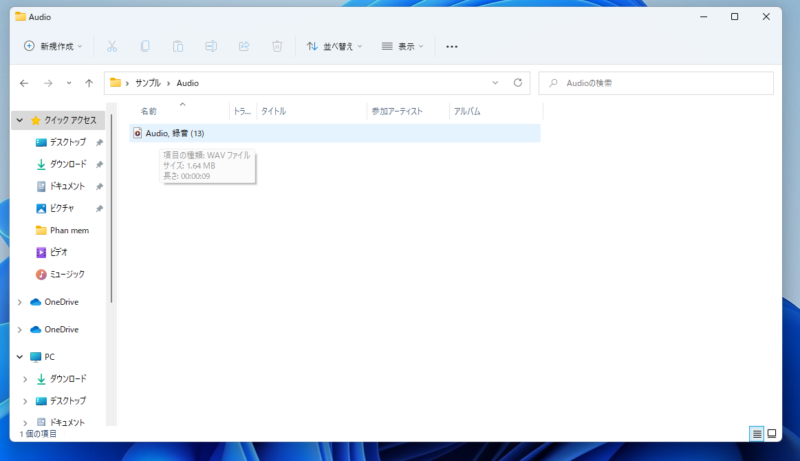The height and width of the screenshot is (461, 800).
Task: Open pinned デスクトップ in quick access
Action: click(x=68, y=142)
